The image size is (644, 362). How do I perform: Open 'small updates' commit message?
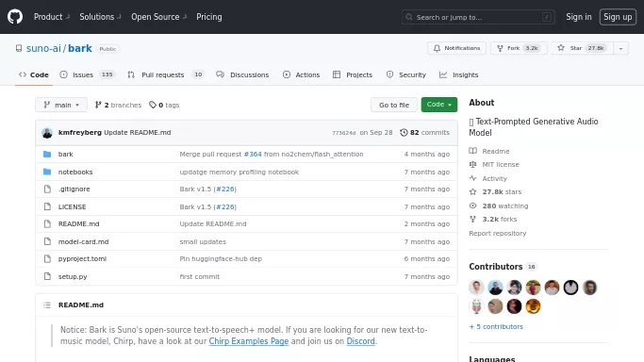203,241
